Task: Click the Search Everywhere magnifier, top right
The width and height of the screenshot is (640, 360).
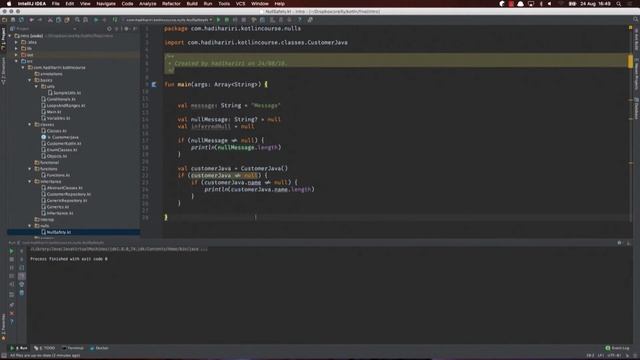Action: click(x=636, y=20)
